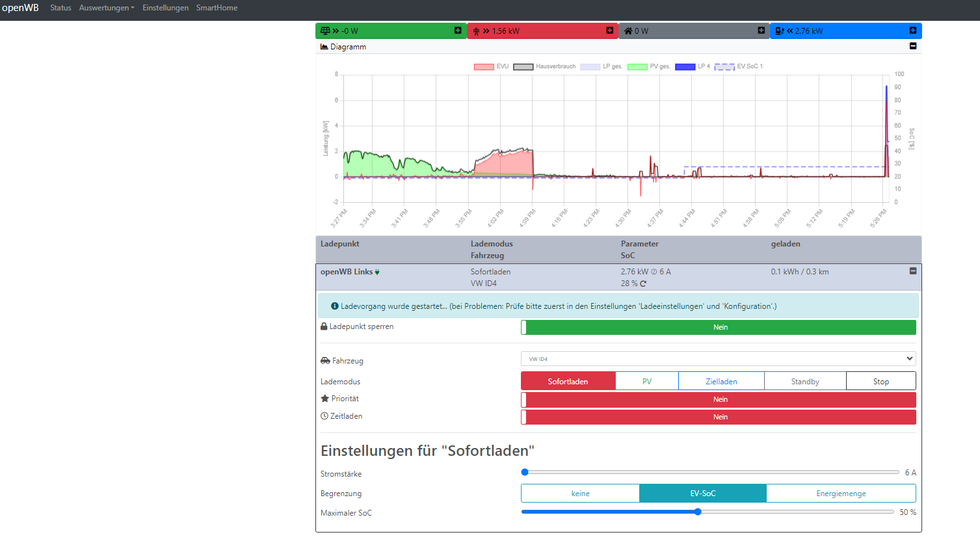
Task: Set charging mode to Stop
Action: tap(881, 382)
